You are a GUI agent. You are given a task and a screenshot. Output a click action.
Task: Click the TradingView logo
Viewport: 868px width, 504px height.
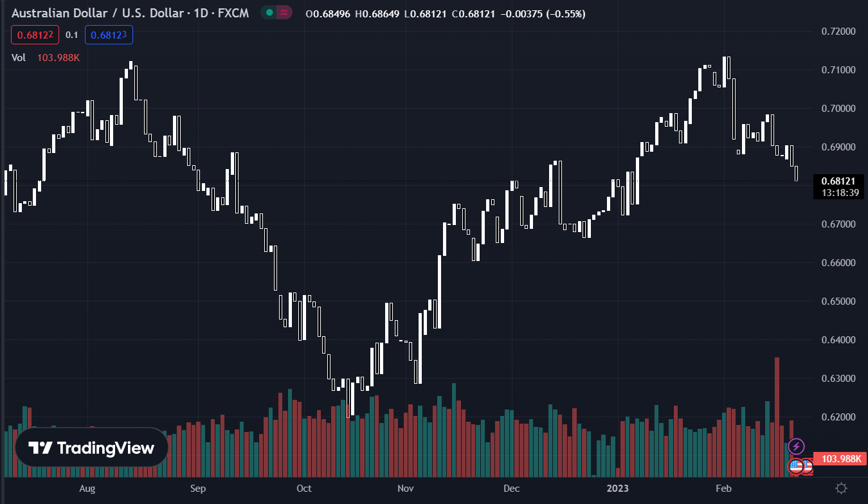point(91,447)
